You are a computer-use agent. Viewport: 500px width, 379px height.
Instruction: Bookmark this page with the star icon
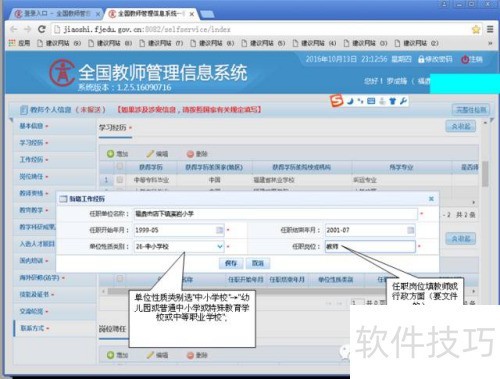pos(476,29)
